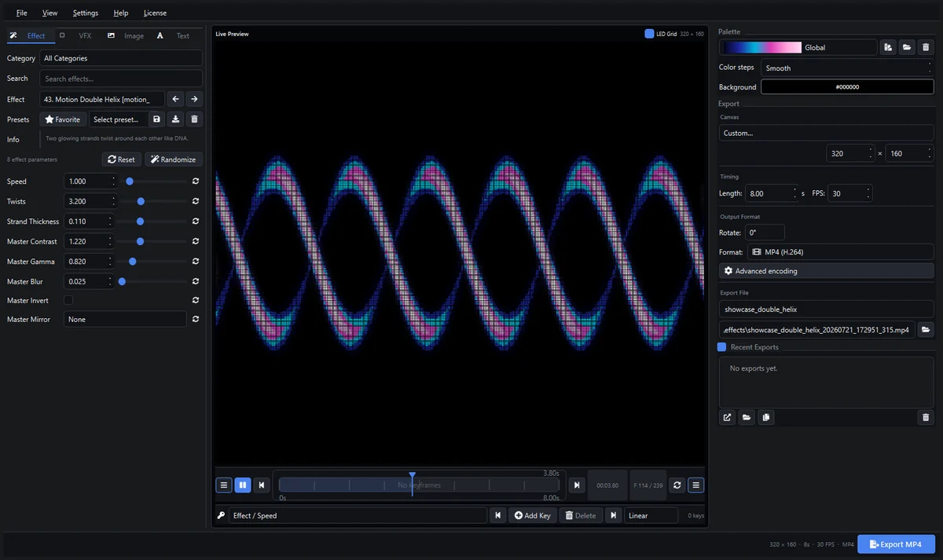The width and height of the screenshot is (943, 560).
Task: Open the Settings menu
Action: point(86,13)
